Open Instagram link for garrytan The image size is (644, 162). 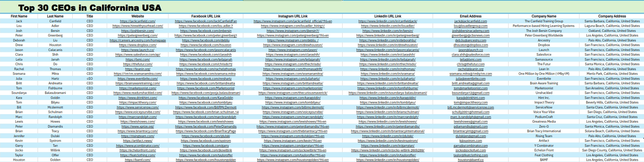click(x=293, y=146)
